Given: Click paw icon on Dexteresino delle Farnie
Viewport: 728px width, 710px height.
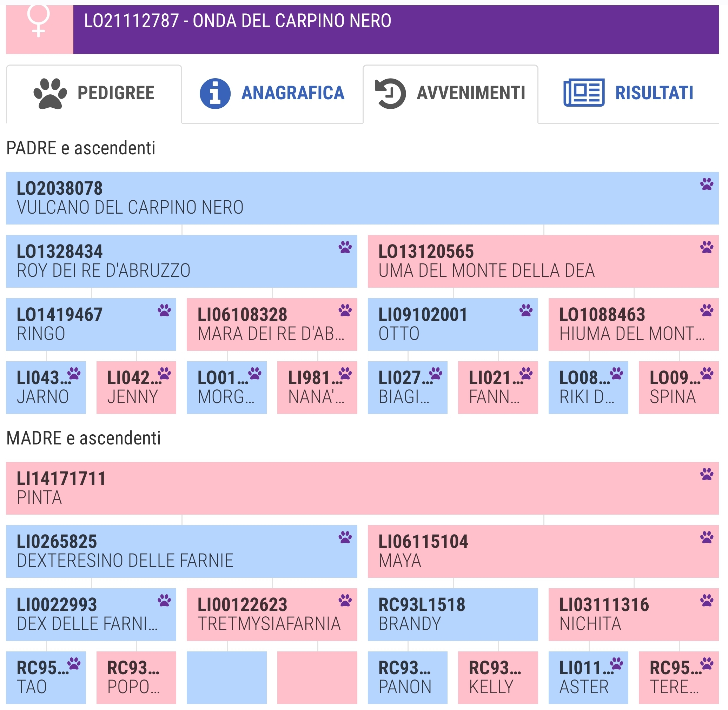Looking at the screenshot, I should pos(345,537).
